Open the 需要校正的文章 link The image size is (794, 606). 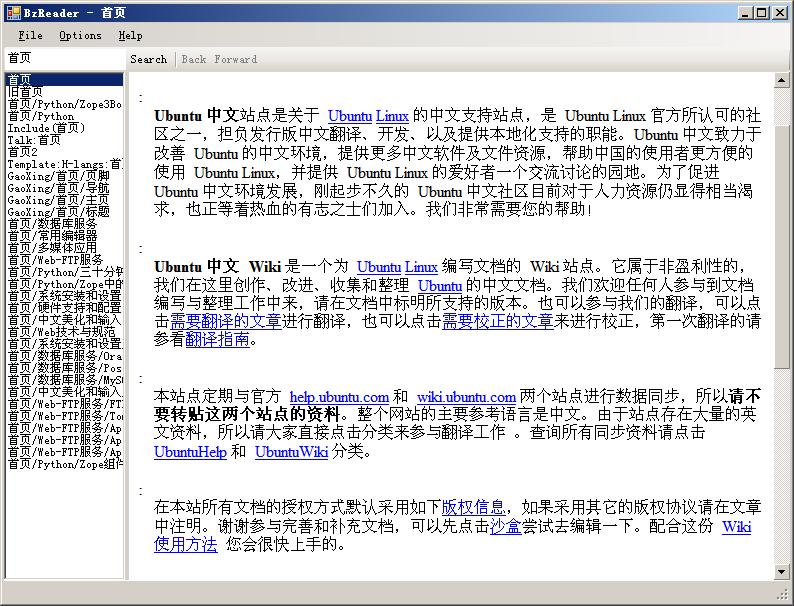point(498,321)
